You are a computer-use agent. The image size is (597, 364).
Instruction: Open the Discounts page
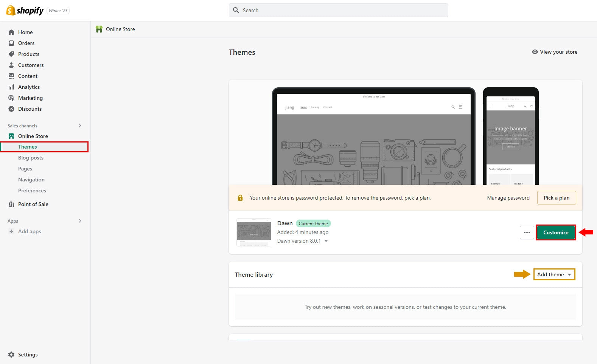(x=30, y=109)
